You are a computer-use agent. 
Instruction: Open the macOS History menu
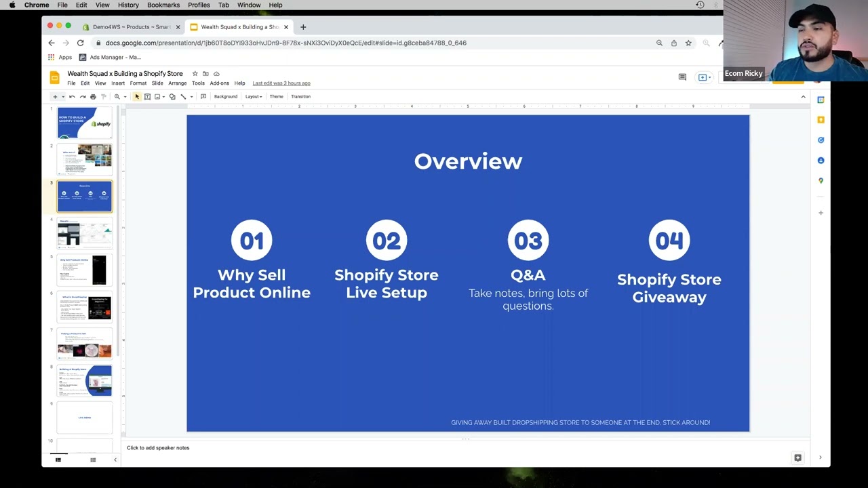click(128, 5)
